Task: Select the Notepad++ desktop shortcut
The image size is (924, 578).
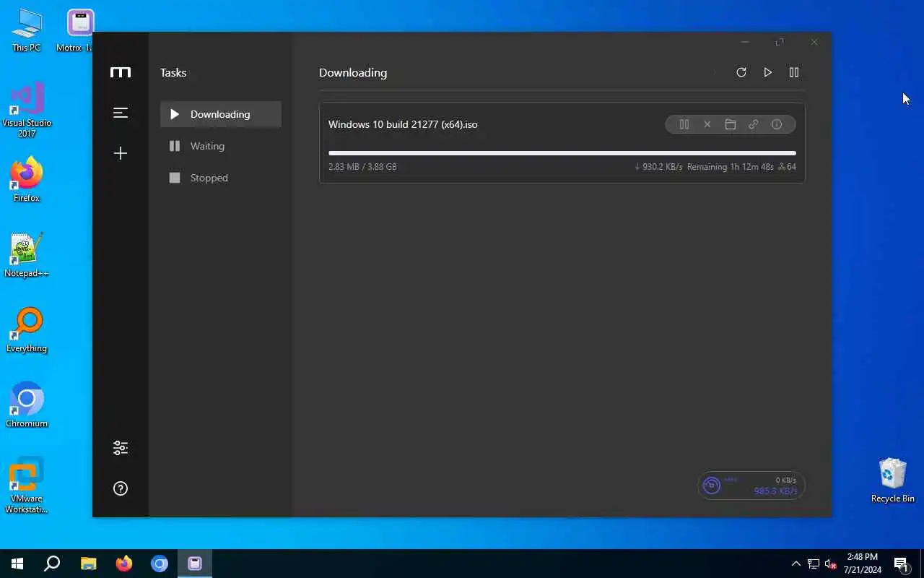Action: coord(27,255)
